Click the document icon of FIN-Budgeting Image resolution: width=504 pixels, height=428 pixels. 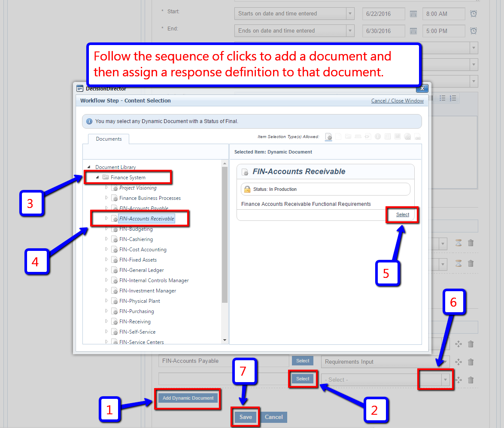coord(115,229)
